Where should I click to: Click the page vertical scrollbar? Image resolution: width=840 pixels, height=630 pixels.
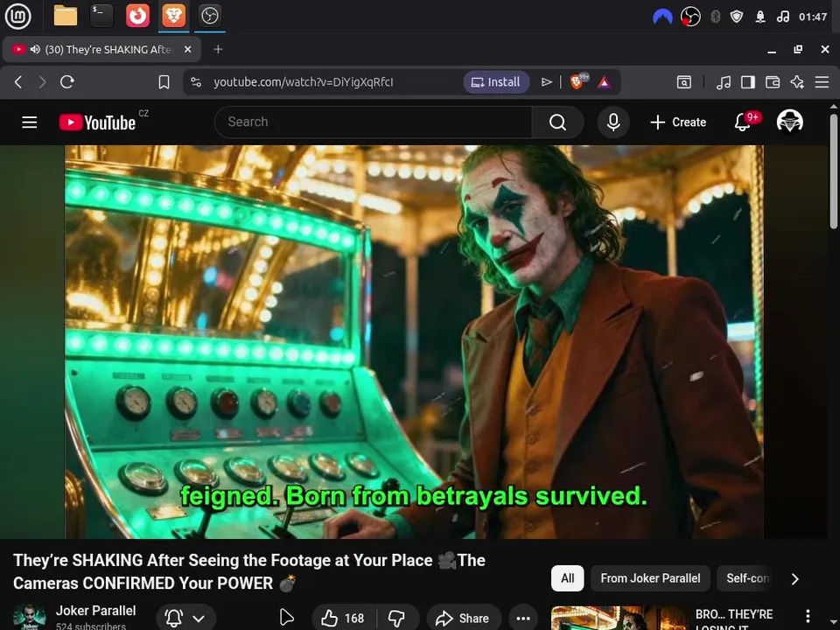[x=834, y=171]
